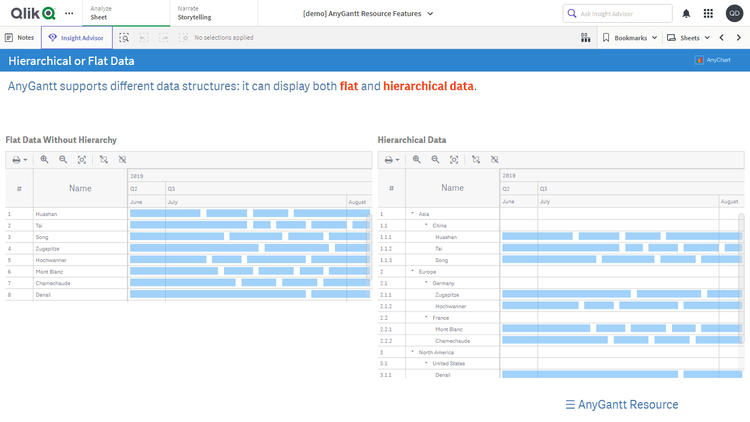The height and width of the screenshot is (422, 750).
Task: Collapse the Europe group row
Action: 412,272
